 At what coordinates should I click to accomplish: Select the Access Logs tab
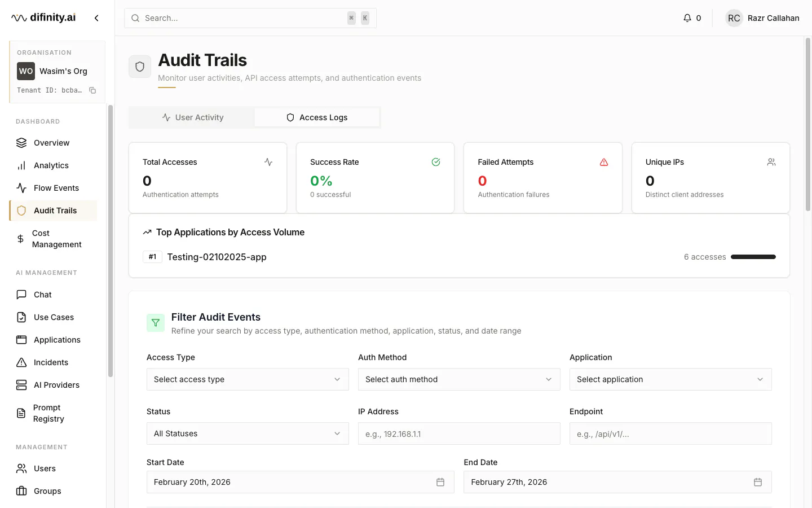coord(317,117)
